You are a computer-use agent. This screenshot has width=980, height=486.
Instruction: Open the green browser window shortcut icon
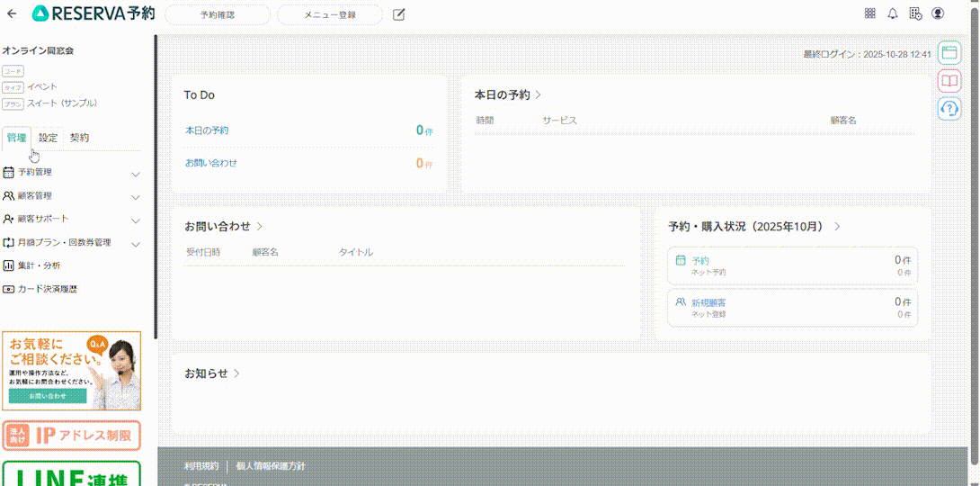click(949, 52)
